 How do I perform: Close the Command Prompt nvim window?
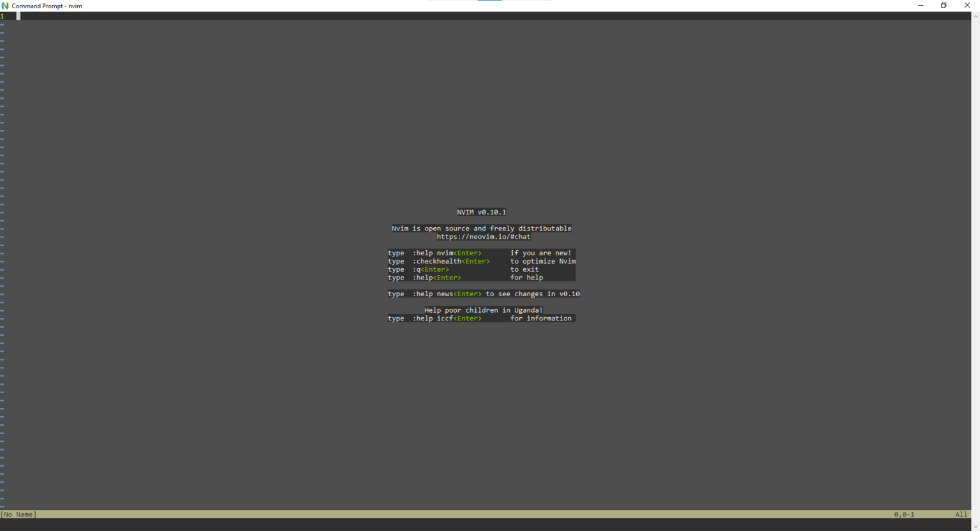pyautogui.click(x=967, y=6)
